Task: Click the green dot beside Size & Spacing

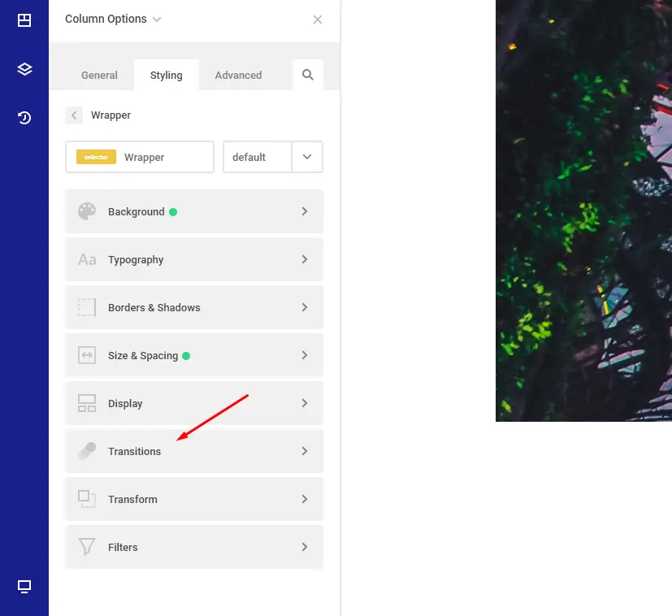Action: point(186,356)
